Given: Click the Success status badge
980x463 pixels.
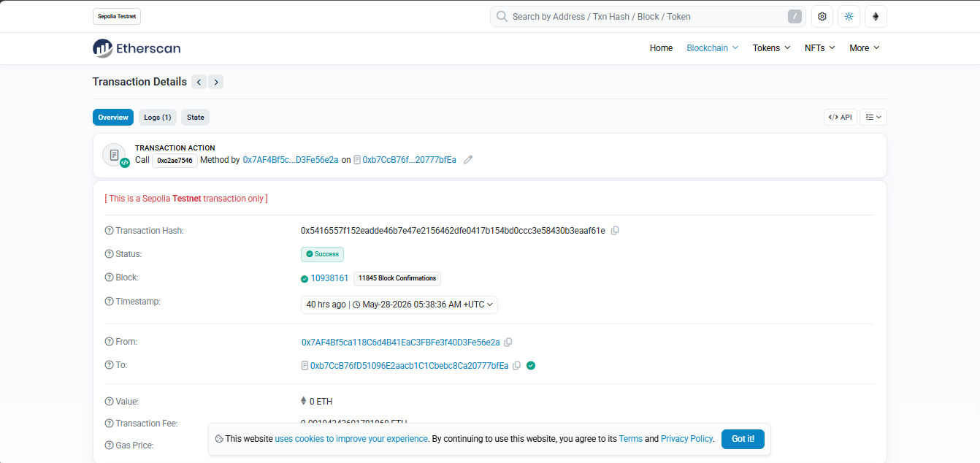Looking at the screenshot, I should click(322, 254).
